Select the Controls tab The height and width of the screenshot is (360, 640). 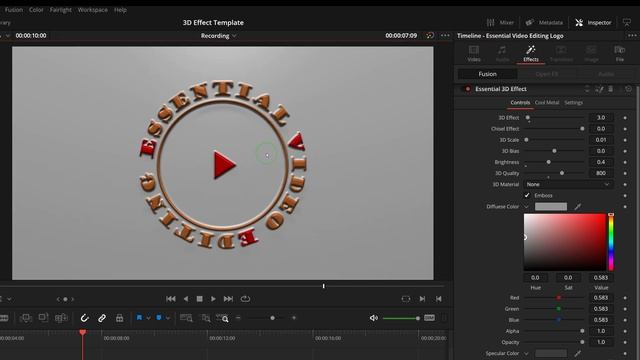(520, 103)
